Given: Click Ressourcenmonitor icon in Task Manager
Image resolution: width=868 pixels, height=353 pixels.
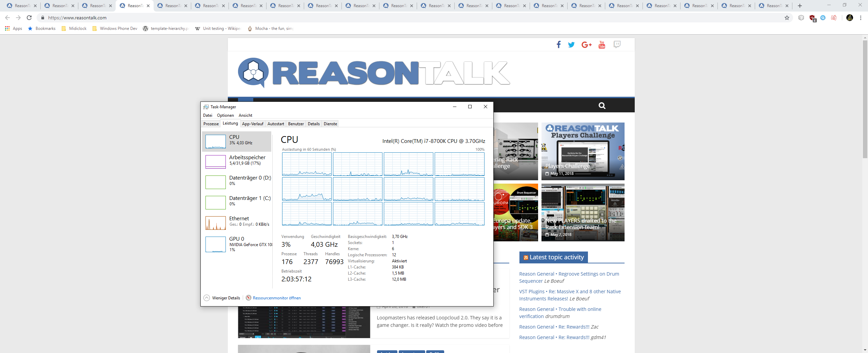Looking at the screenshot, I should click(249, 298).
